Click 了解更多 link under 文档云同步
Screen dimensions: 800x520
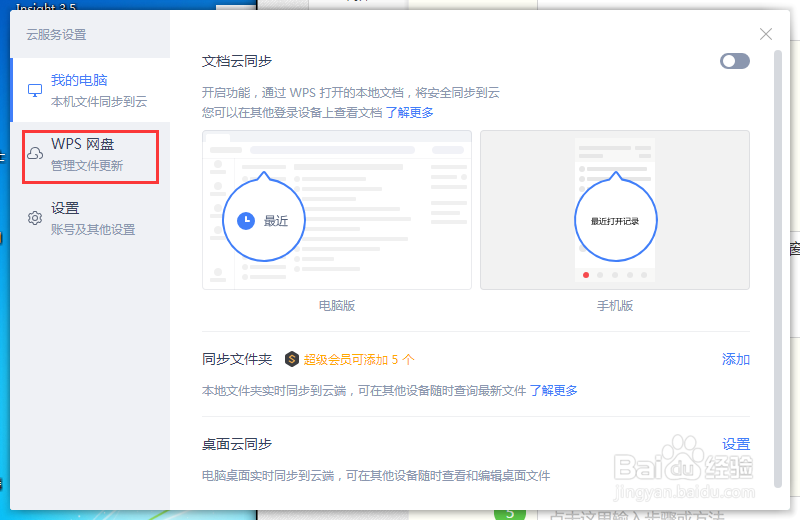(x=409, y=112)
